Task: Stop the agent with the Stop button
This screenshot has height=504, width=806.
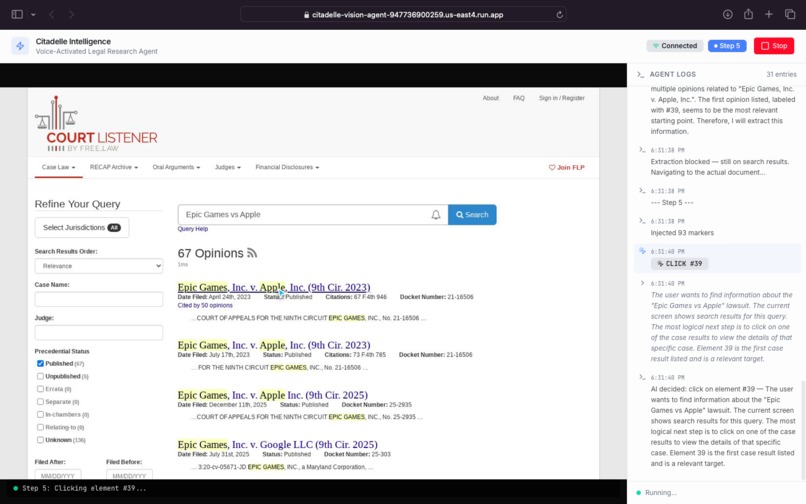Action: point(774,46)
